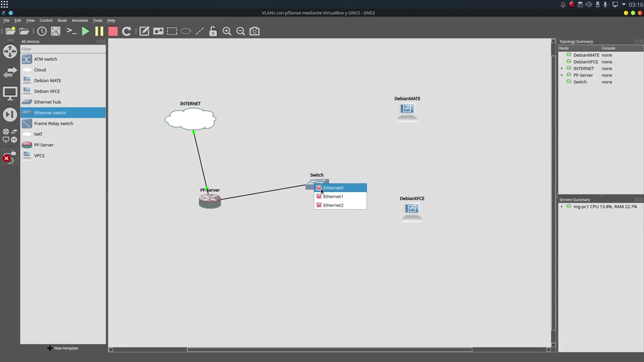644x362 pixels.
Task: Select Ethernet hub in device list
Action: (63, 102)
